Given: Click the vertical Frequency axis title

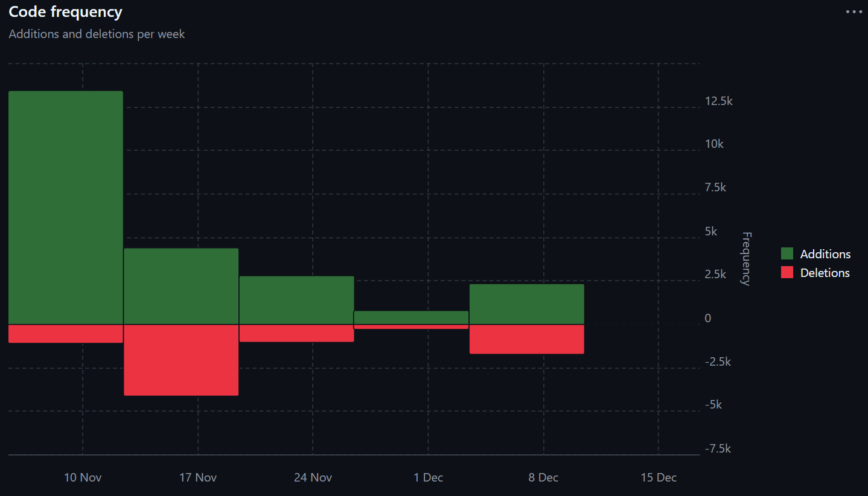Looking at the screenshot, I should [745, 258].
